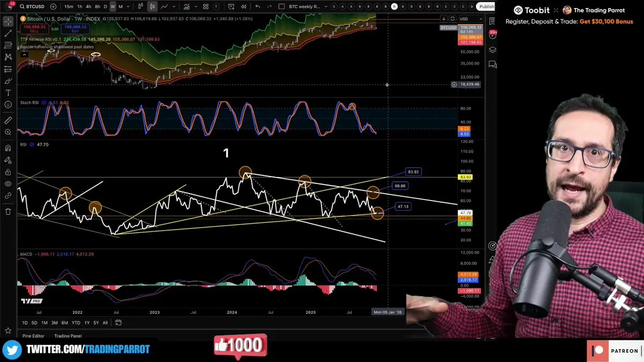Viewport: 644px width, 362px height.
Task: Toggle auto-fit price scale button
Action: pos(452,19)
